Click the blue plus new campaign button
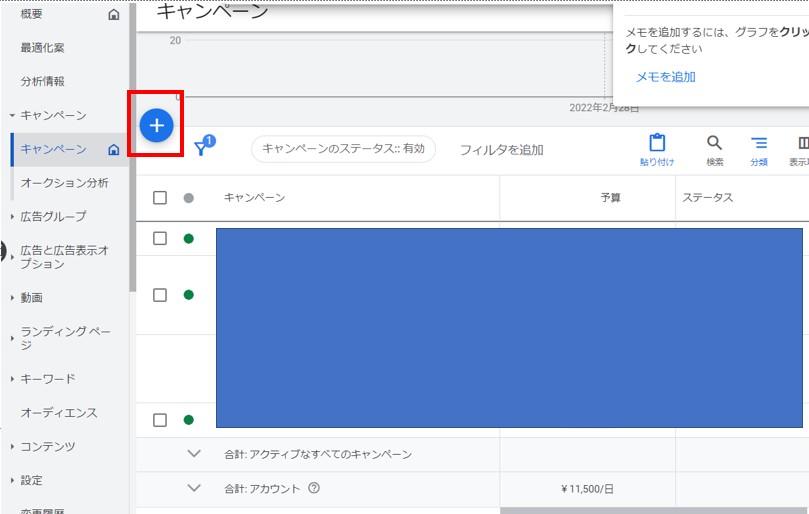The height and width of the screenshot is (514, 809). [156, 125]
